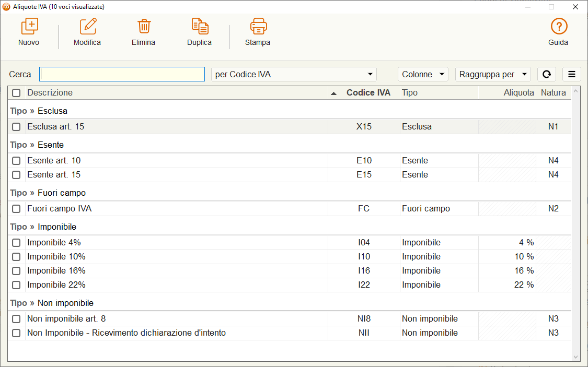Collapse the Tipo » Fuori campo group

(48, 193)
